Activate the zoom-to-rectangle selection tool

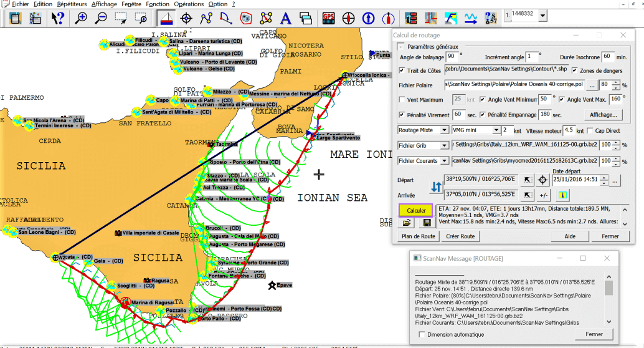pyautogui.click(x=121, y=18)
